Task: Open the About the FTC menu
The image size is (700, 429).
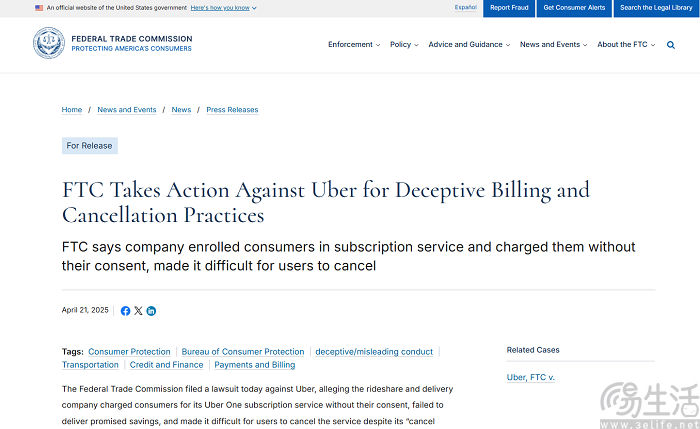Action: (x=626, y=45)
